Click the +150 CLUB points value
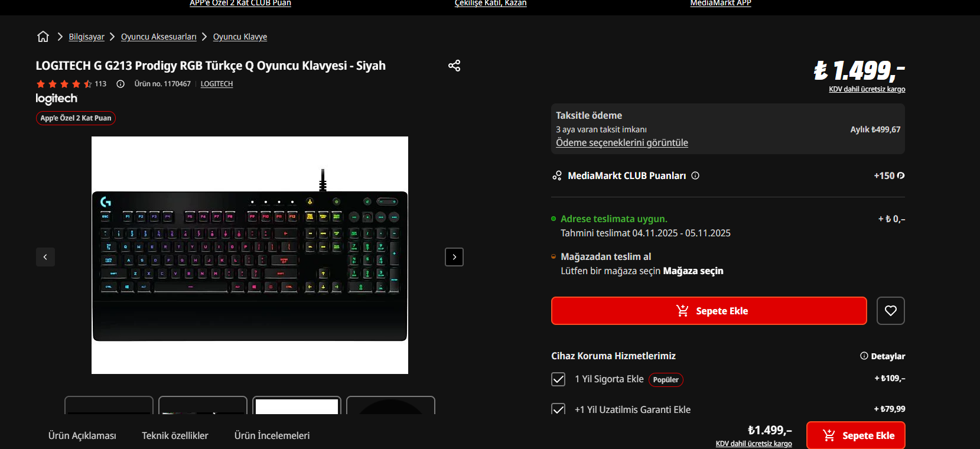The width and height of the screenshot is (980, 449). coord(889,175)
